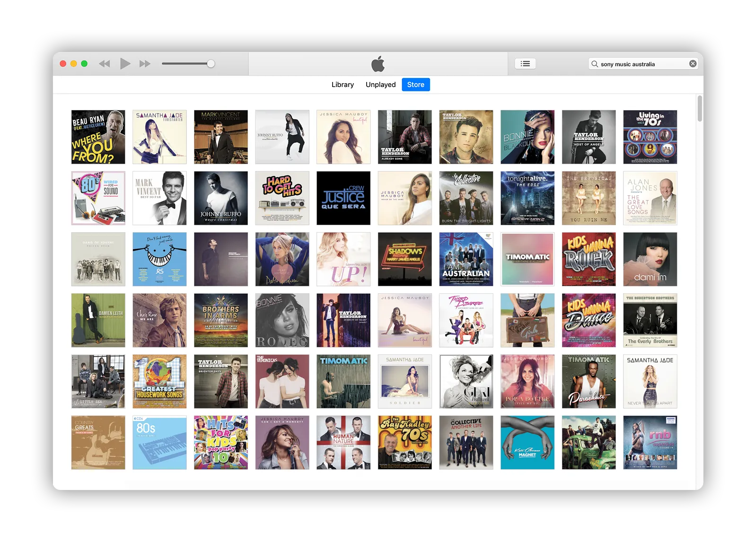The height and width of the screenshot is (542, 756).
Task: Open Hits For Kids Pop Party 10
Action: click(221, 443)
